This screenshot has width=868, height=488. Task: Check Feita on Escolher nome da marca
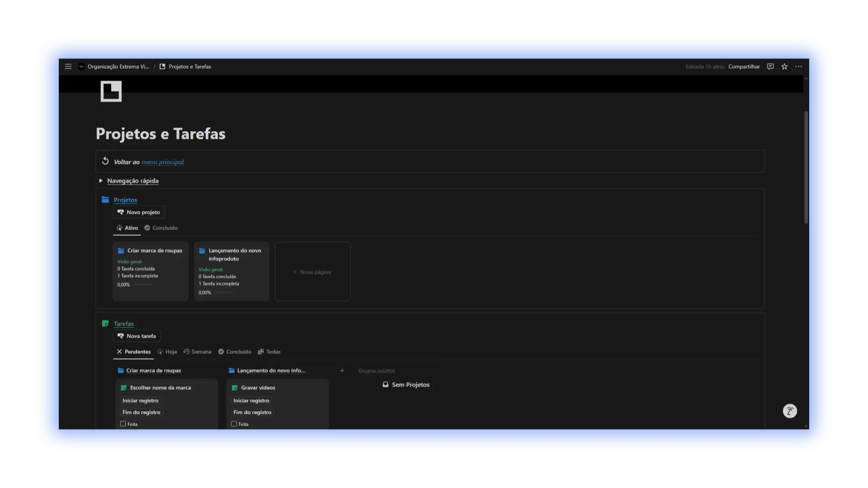tap(123, 424)
